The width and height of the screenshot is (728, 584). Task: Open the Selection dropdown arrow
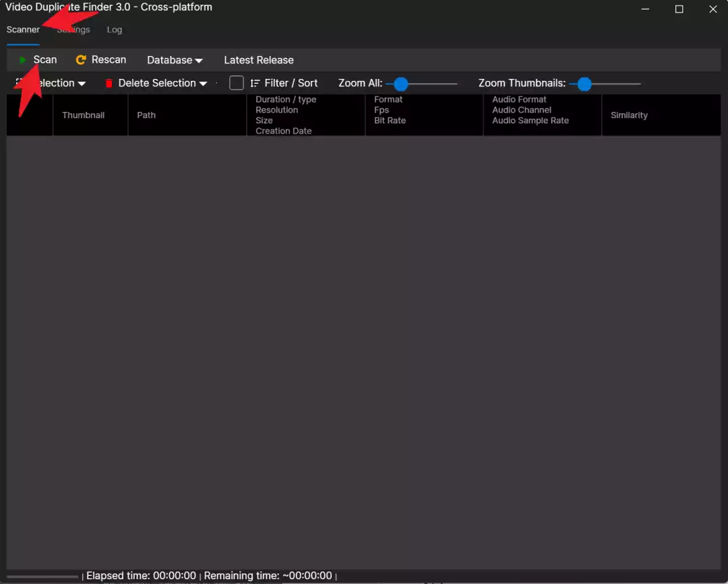(x=82, y=84)
